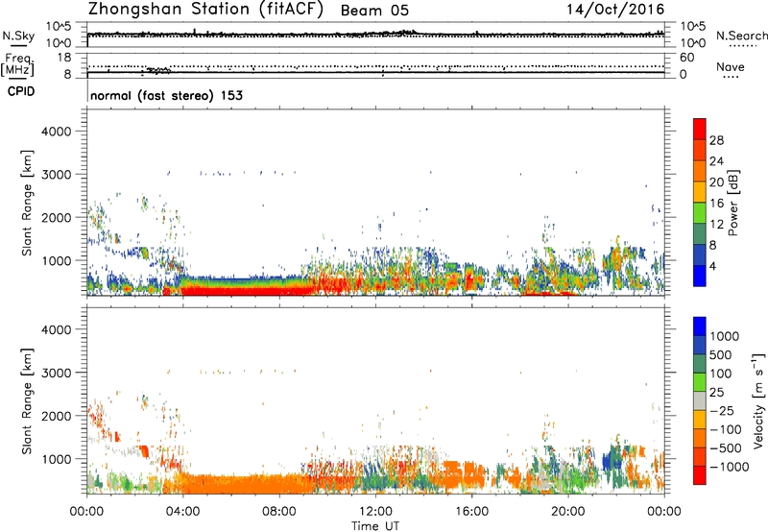The width and height of the screenshot is (768, 532).
Task: Click the '60' Nave axis label
Action: click(x=686, y=58)
